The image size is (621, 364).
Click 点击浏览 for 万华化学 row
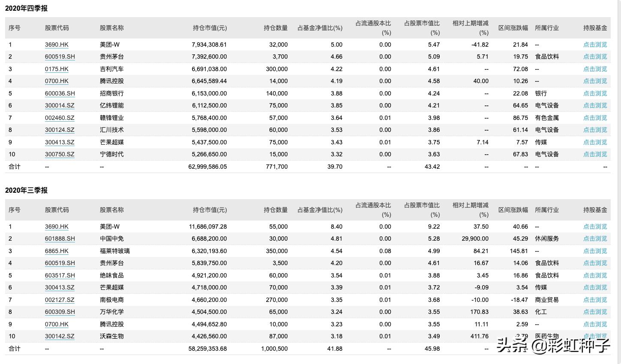[x=595, y=312]
